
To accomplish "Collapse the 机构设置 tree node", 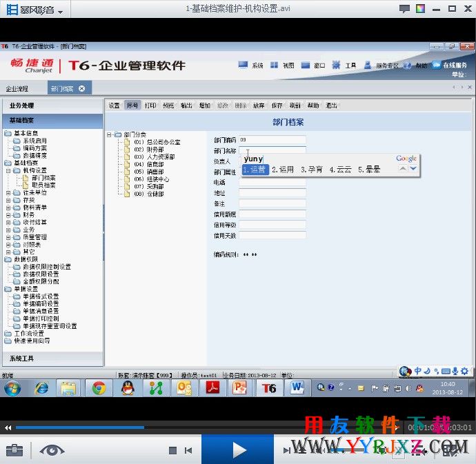I will click(x=8, y=170).
